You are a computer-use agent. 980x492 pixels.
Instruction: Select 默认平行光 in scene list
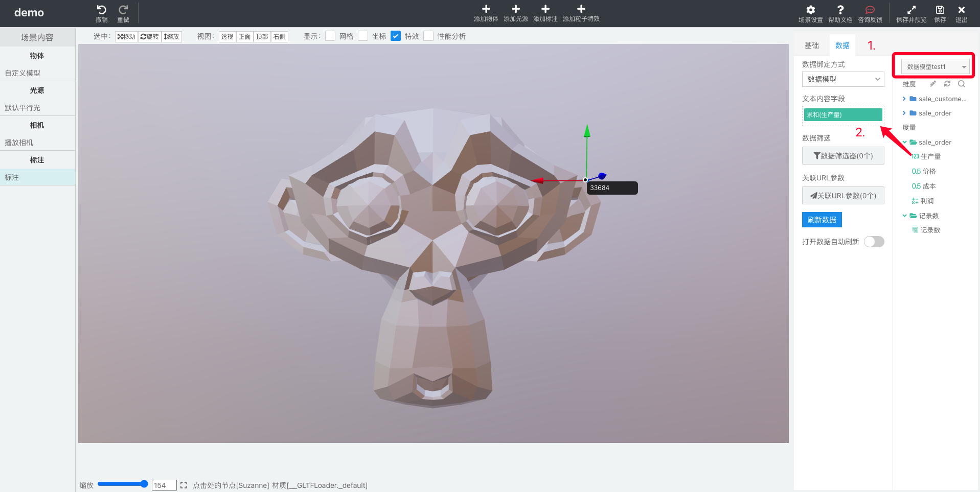point(38,108)
